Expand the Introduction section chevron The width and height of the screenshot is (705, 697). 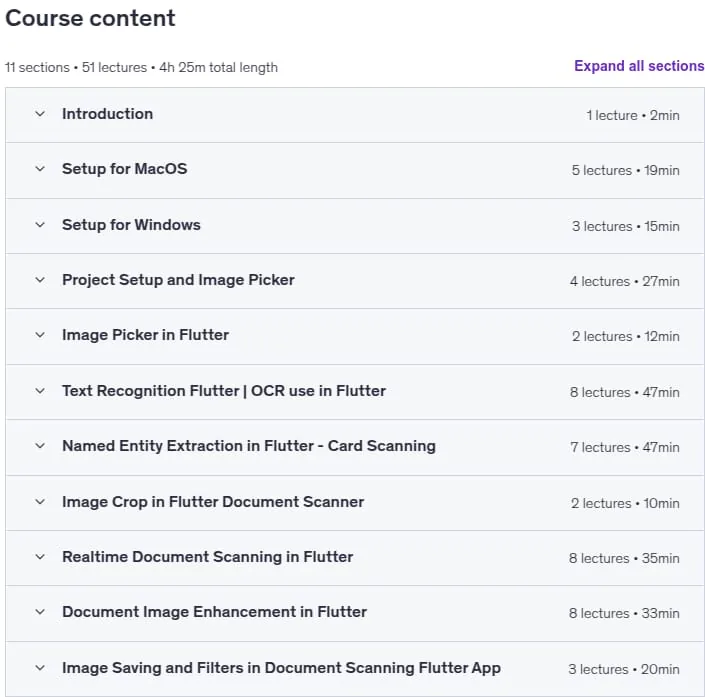(x=40, y=114)
